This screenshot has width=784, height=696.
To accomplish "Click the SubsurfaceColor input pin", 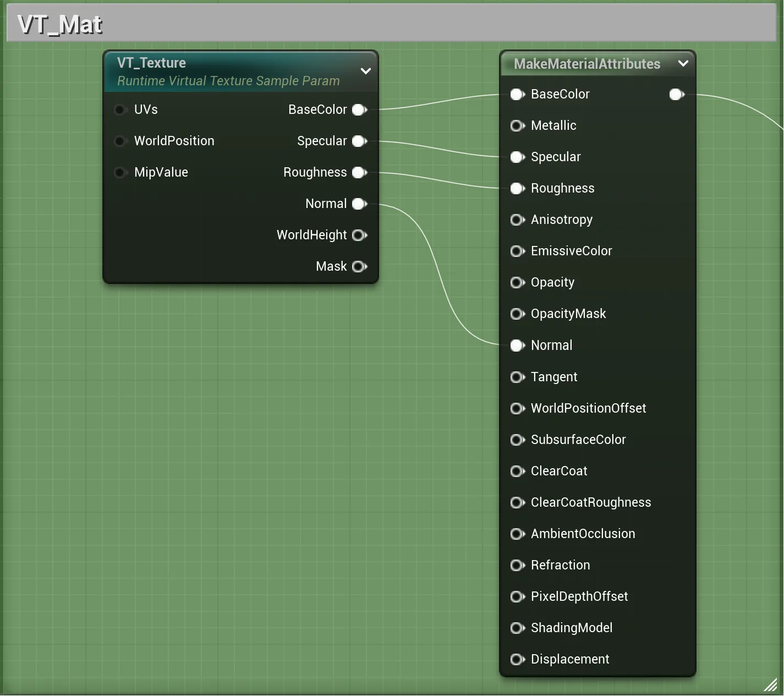I will point(518,439).
